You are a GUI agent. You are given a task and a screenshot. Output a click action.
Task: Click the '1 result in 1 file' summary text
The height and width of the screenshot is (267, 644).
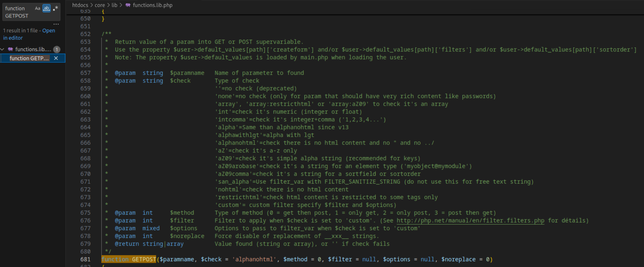20,30
